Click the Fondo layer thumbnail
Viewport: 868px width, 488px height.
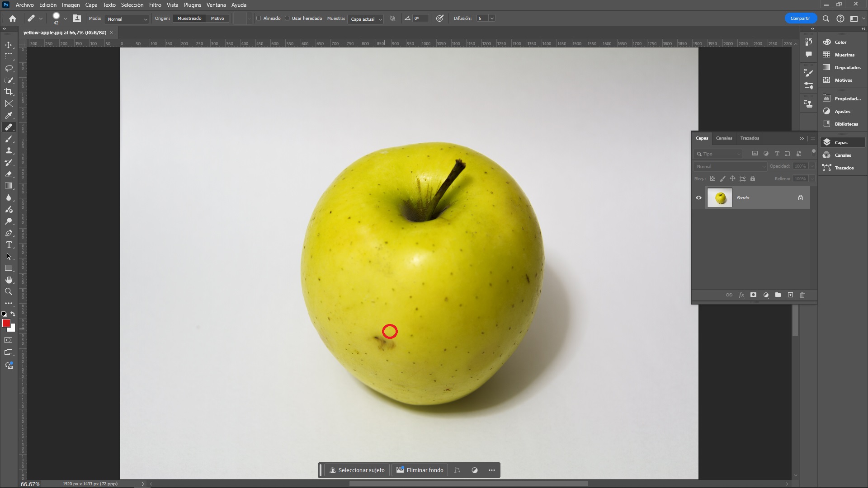point(719,198)
